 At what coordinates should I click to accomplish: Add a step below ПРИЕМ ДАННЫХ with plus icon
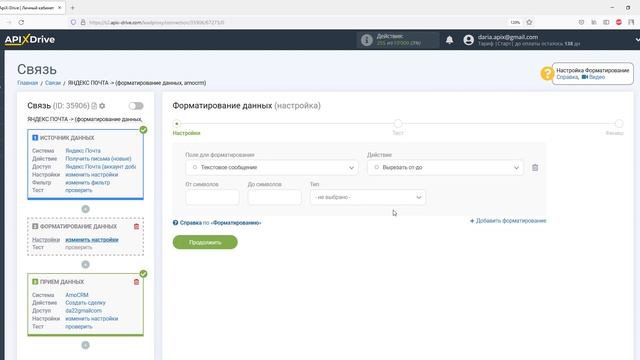tap(85, 345)
